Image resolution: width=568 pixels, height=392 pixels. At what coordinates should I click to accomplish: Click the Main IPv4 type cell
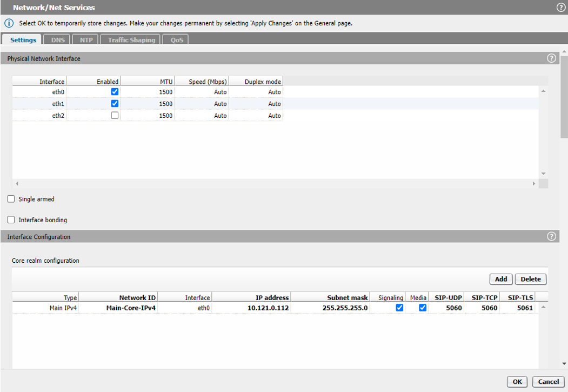45,308
